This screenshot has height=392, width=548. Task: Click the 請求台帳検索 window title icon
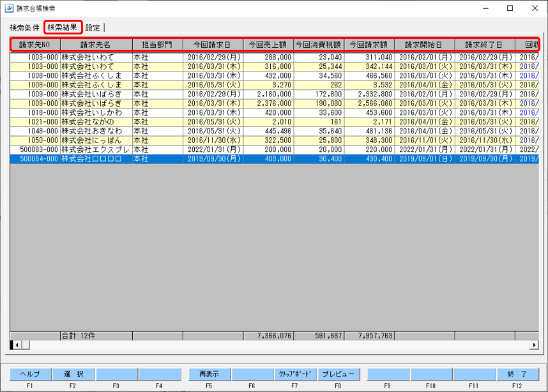click(9, 8)
